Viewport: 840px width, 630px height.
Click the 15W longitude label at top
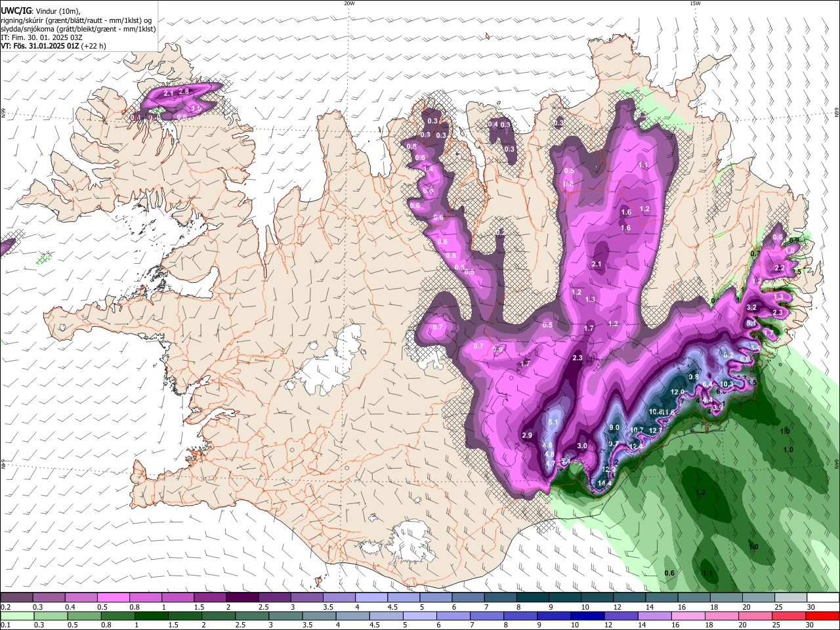695,3
